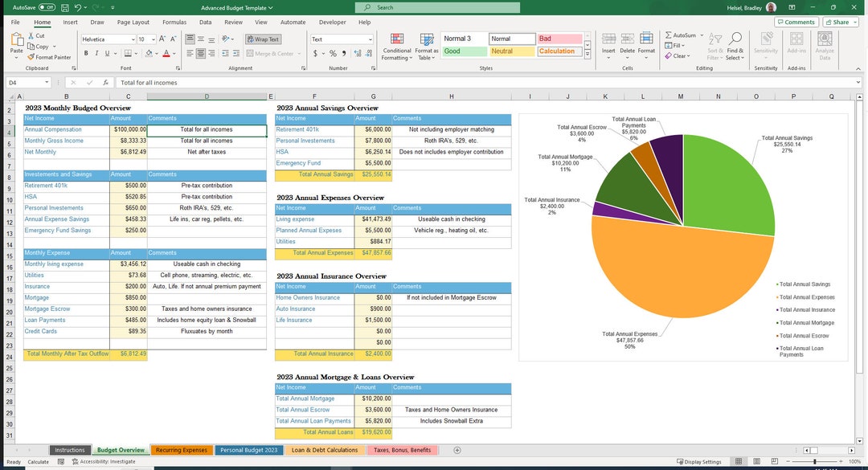Open the Recurring Expenses sheet tab
Screen dimensions: 868x470
click(x=182, y=450)
